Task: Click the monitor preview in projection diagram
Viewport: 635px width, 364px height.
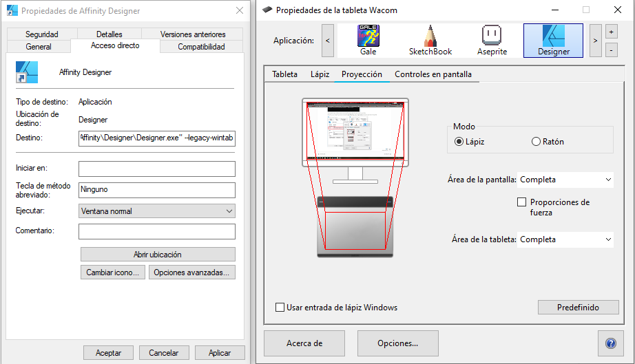Action: (x=355, y=131)
